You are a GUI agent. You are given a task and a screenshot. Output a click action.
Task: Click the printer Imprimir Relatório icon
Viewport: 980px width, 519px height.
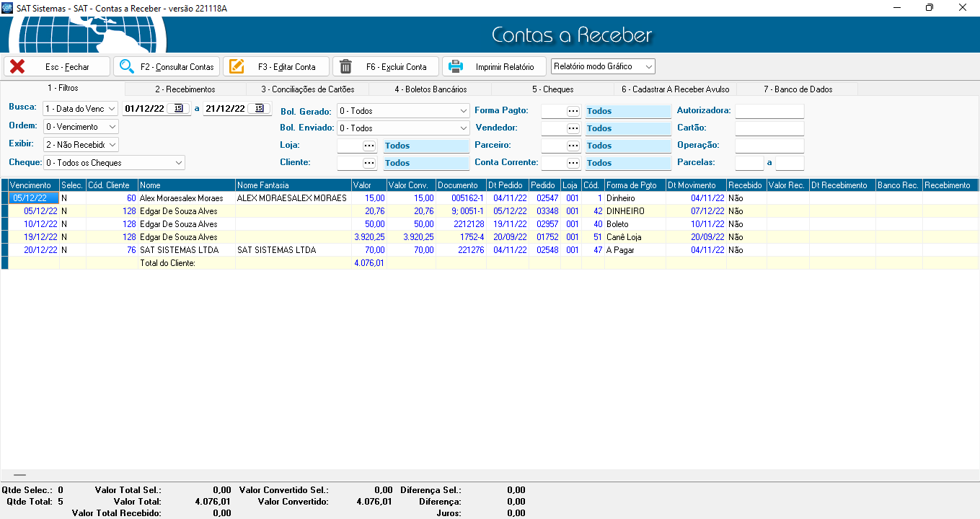(x=456, y=66)
